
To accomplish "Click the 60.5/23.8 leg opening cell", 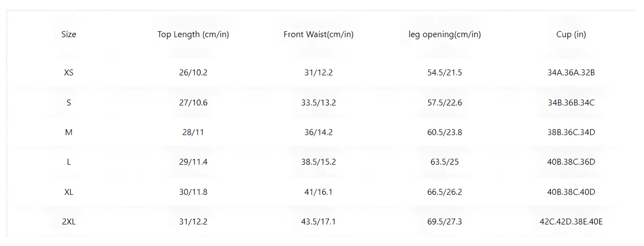I will point(444,132).
